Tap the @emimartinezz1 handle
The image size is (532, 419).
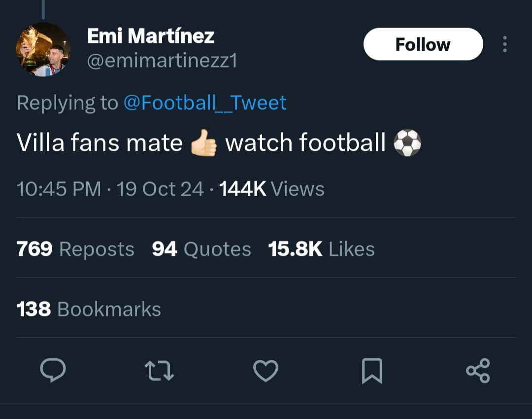pyautogui.click(x=162, y=61)
